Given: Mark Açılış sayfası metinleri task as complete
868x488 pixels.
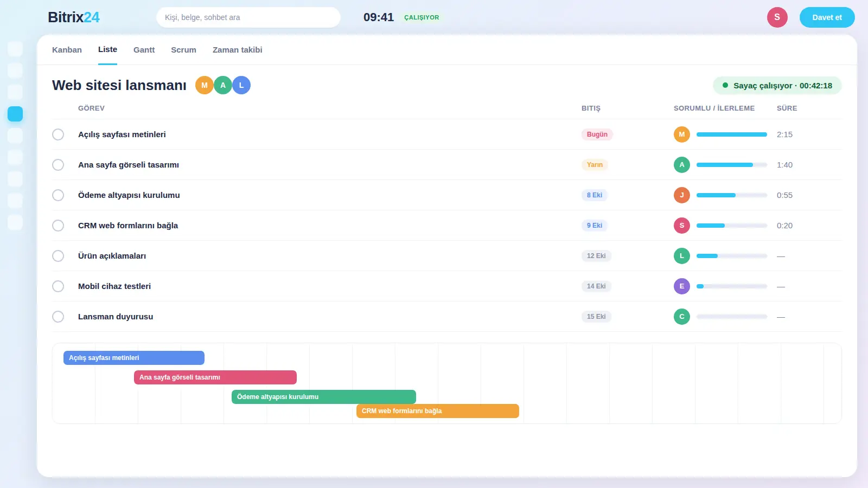Looking at the screenshot, I should tap(58, 134).
